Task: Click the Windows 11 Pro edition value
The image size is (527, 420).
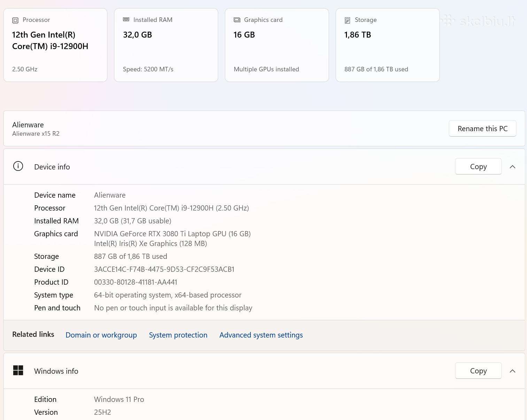Action: tap(119, 399)
